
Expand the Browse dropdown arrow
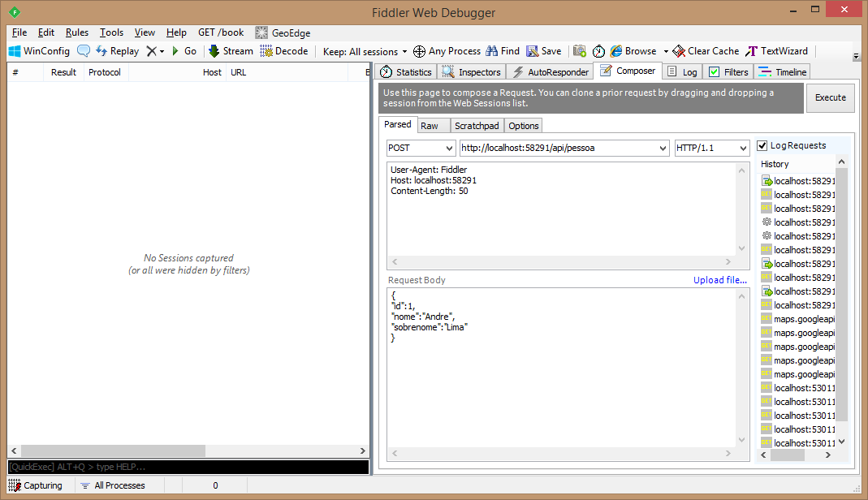(666, 51)
